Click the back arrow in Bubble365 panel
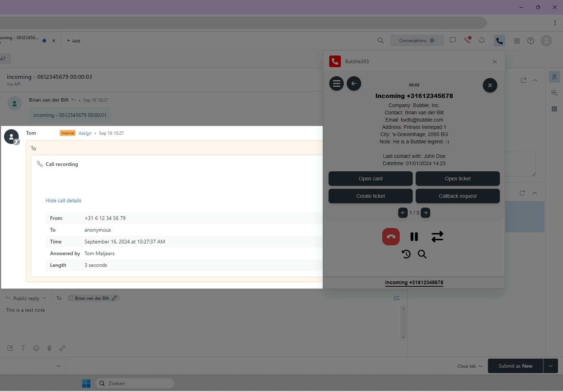Viewport: 563px width, 392px height. (354, 84)
